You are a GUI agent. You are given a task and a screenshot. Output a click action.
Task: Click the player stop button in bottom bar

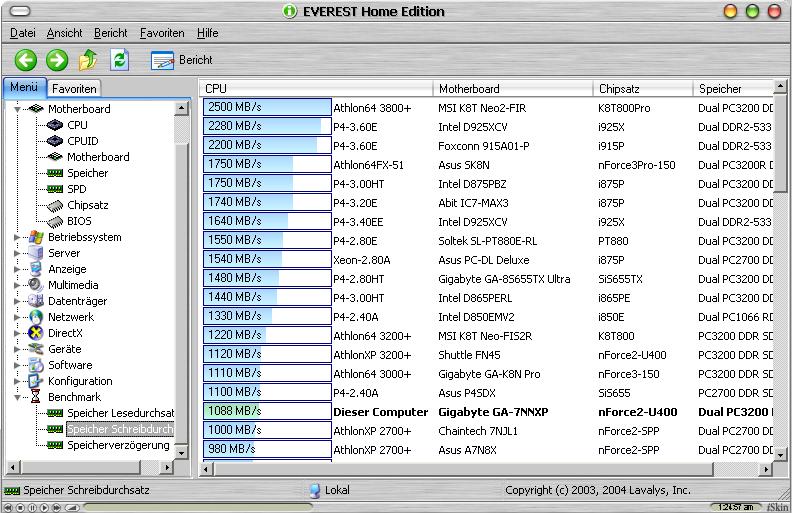click(x=21, y=507)
